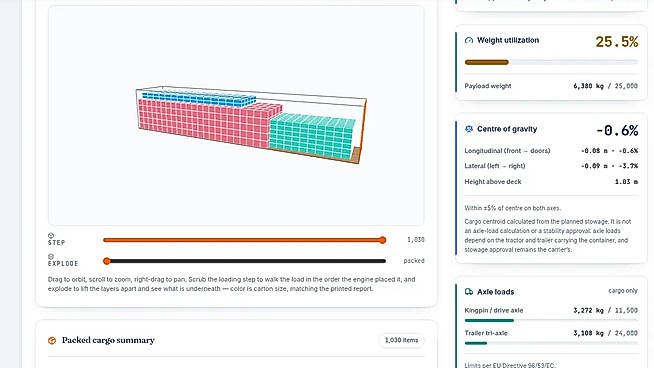This screenshot has width=654, height=368.
Task: Click the Kingpin / drive axle load bar
Action: point(551,320)
